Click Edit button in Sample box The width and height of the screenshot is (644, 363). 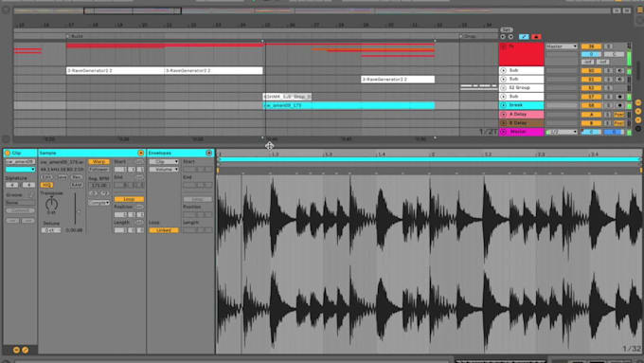tap(46, 177)
